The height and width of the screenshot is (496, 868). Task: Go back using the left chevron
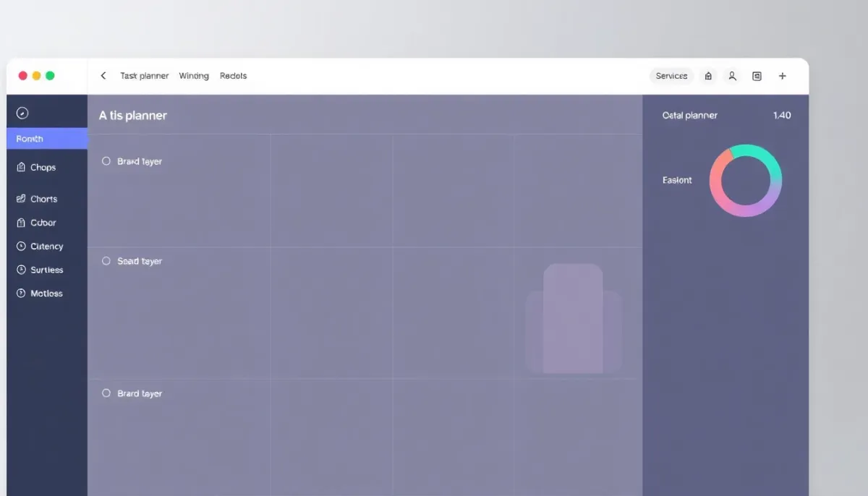(x=103, y=76)
